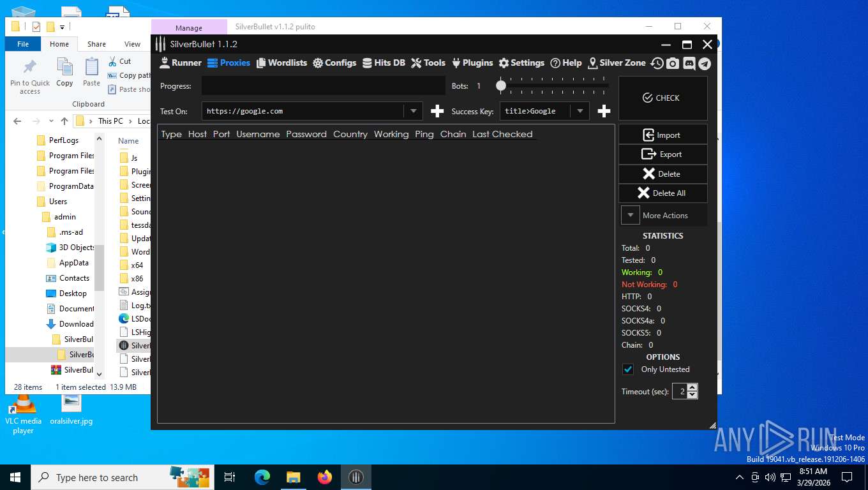This screenshot has height=490, width=868.
Task: Click the Export proxies button
Action: (662, 154)
